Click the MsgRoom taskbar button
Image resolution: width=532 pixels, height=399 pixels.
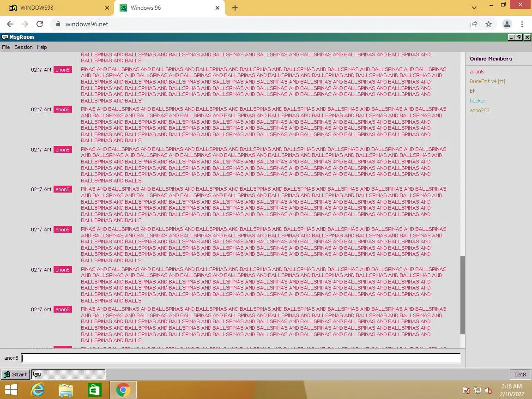tap(68, 375)
